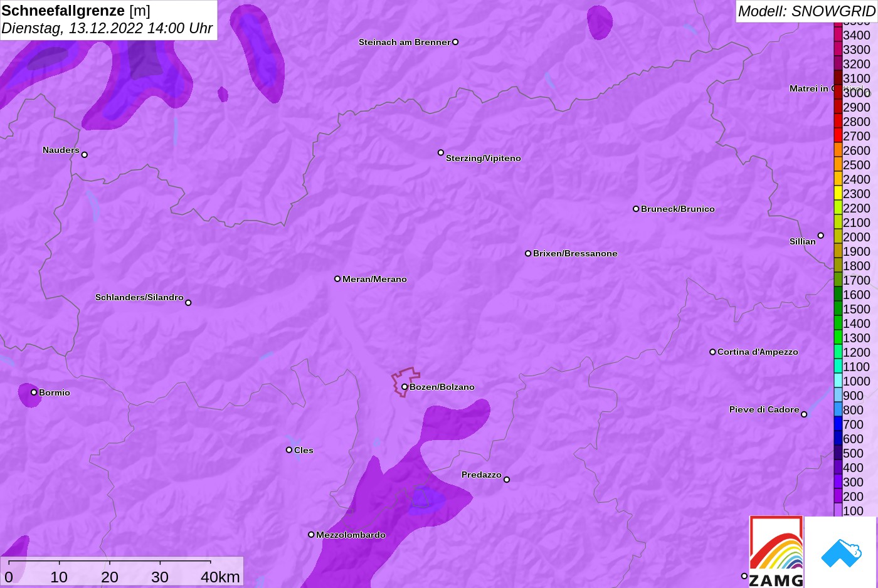Click the Matrei in O... label
This screenshot has height=588, width=878.
pos(812,88)
